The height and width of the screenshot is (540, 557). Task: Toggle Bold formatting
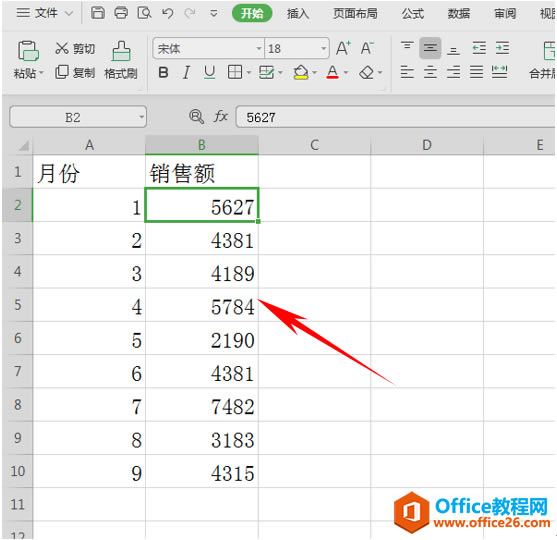(163, 73)
